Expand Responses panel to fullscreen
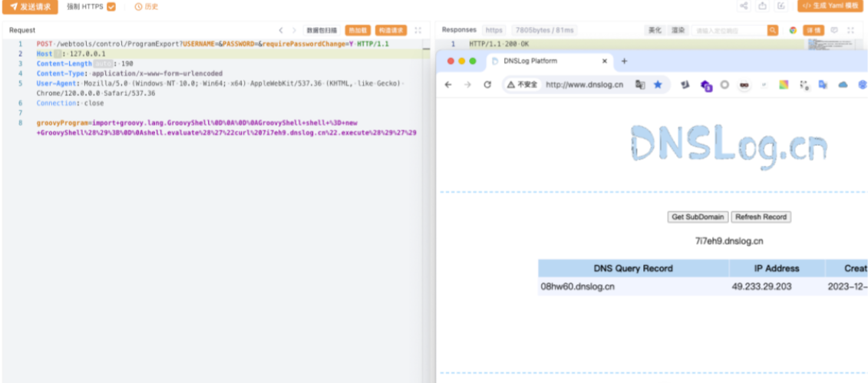 (x=851, y=31)
